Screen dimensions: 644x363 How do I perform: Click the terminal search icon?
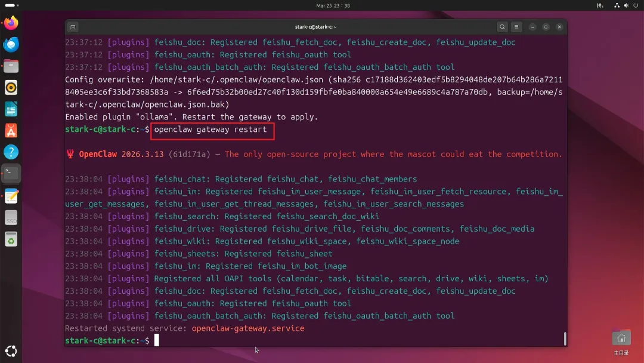[x=502, y=27]
